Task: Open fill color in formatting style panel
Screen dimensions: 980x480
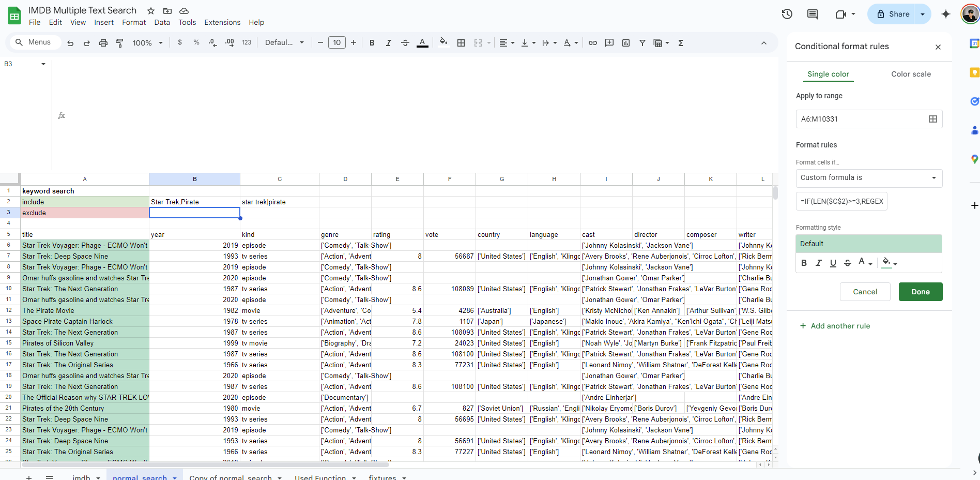Action: (889, 263)
